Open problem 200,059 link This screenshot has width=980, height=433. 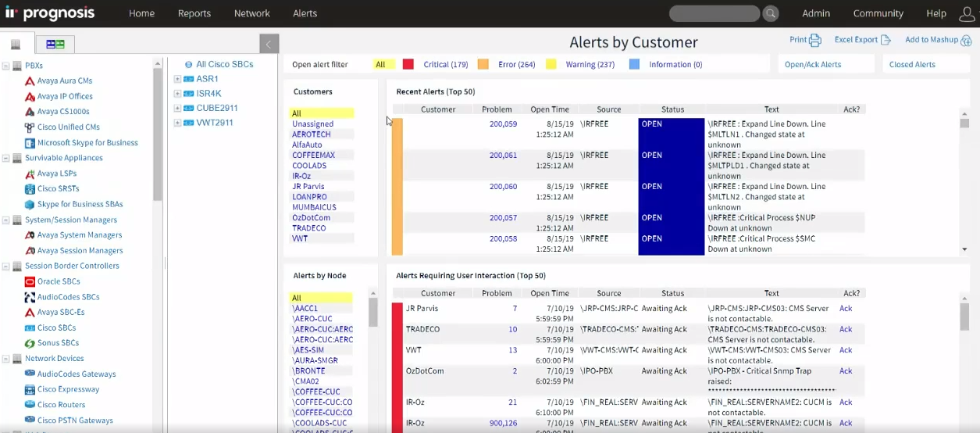(503, 123)
